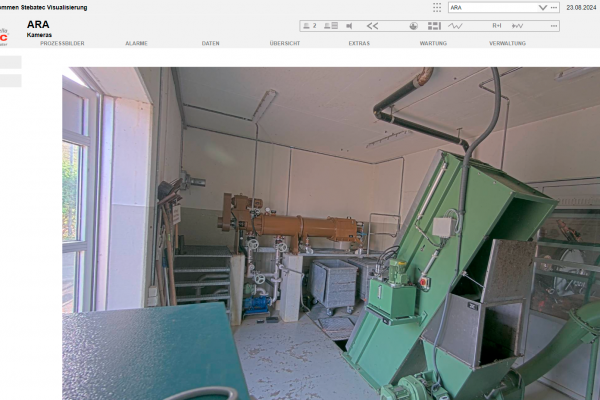This screenshot has height=400, width=600.
Task: Click the ARA page title
Action: coord(38,24)
